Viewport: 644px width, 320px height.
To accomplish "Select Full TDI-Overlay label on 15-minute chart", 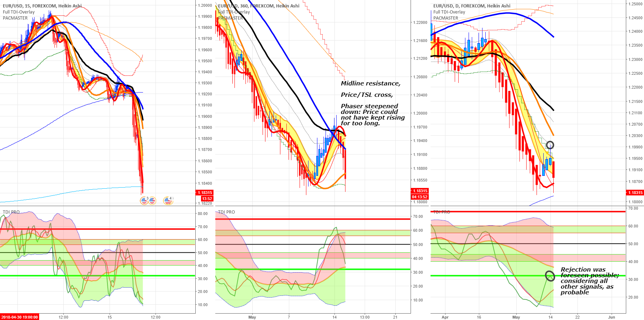I will pos(19,12).
